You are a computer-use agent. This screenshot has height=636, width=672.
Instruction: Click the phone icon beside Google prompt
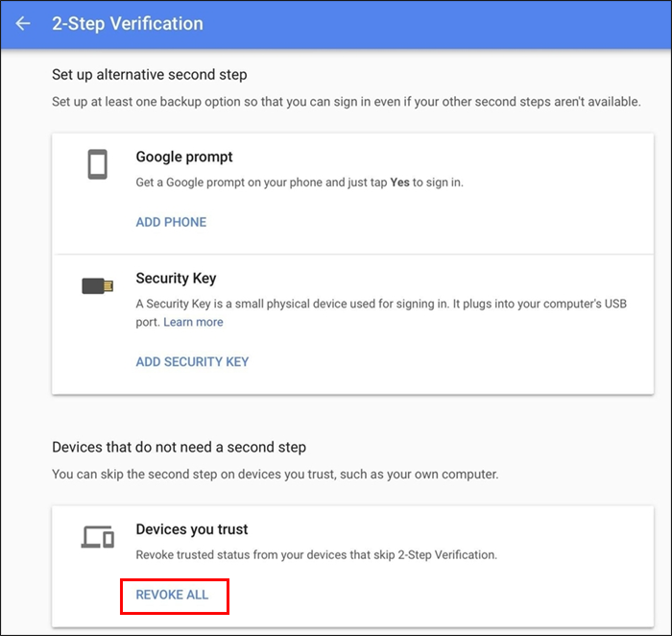(x=97, y=164)
